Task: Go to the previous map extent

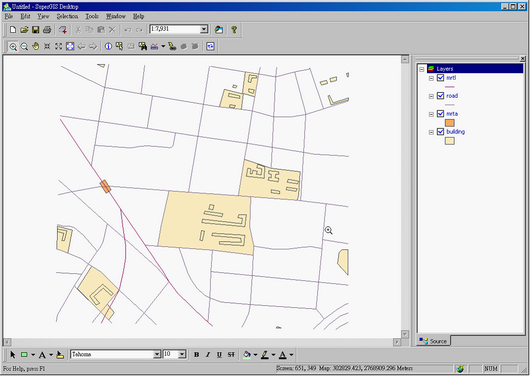Action: point(81,46)
